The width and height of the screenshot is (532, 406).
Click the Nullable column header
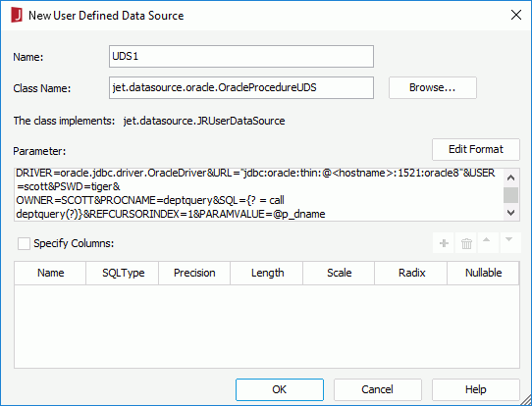point(483,273)
